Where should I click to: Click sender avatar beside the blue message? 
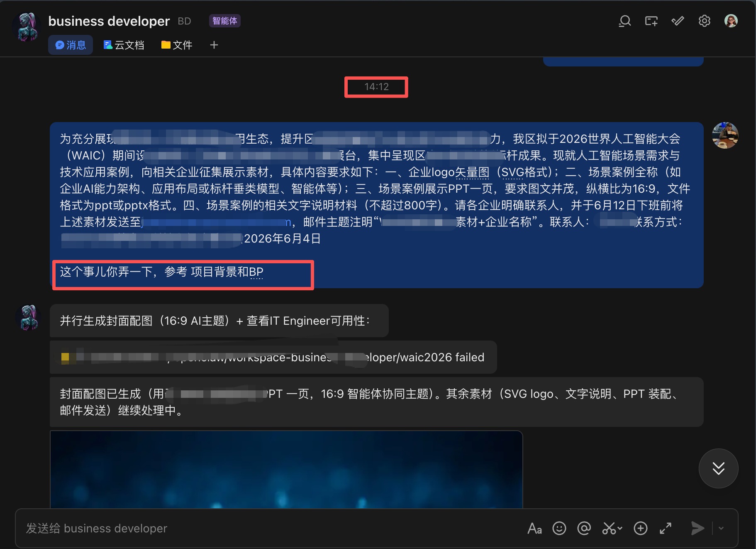pos(725,135)
